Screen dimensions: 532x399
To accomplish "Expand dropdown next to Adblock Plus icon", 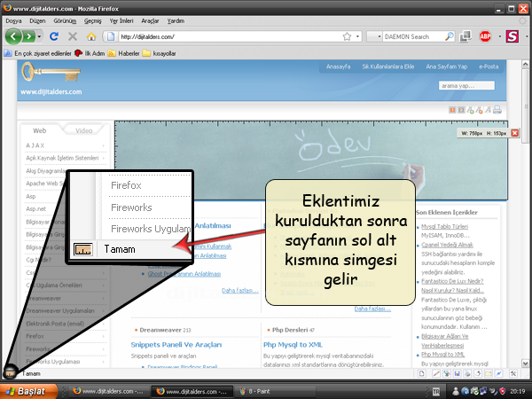I will click(x=497, y=37).
